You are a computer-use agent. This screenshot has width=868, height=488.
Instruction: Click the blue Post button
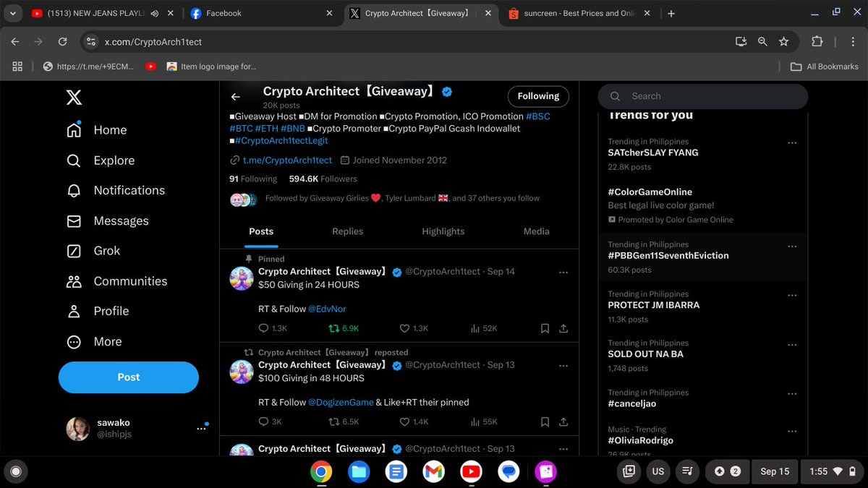[129, 377]
